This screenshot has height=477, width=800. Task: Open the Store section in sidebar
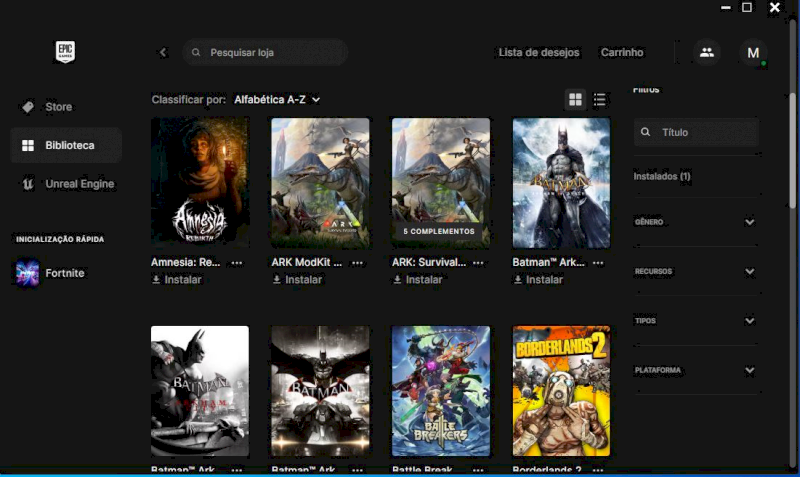point(58,107)
